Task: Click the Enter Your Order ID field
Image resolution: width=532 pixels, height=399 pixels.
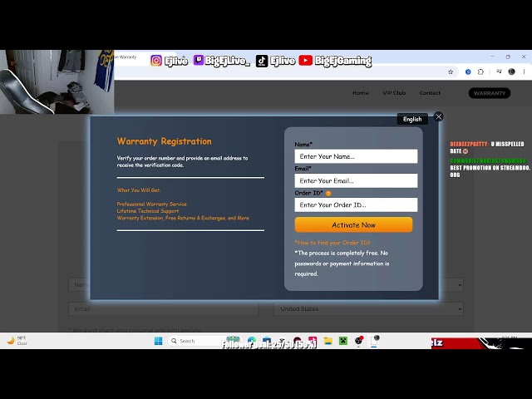Action: point(356,205)
